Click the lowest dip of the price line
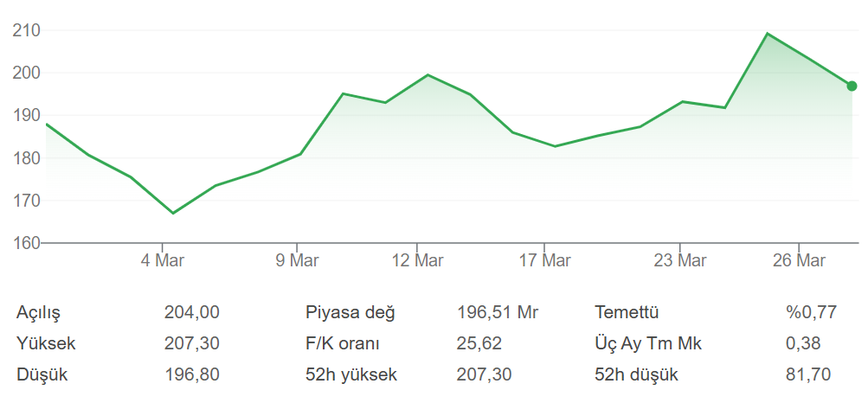This screenshot has height=403, width=868. (x=173, y=213)
